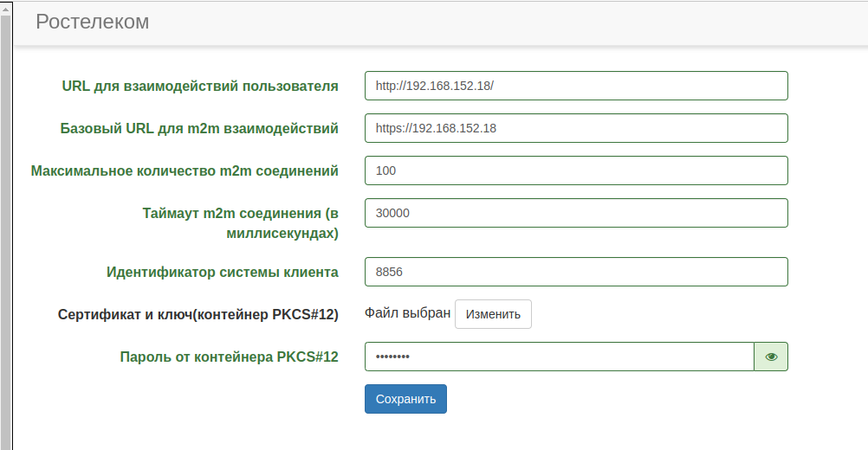Focus the Таймаут m2m соединения field
The width and height of the screenshot is (868, 450).
(576, 213)
